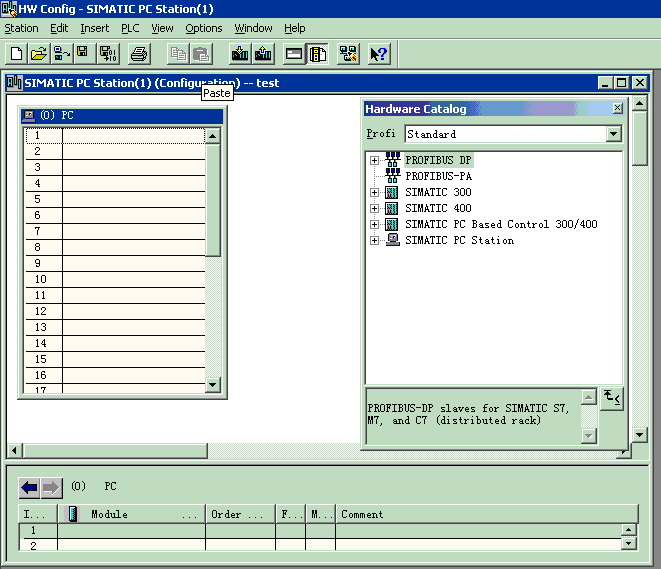Viewport: 661px width, 569px height.
Task: Click the context Help arrow-question icon
Action: 379,54
